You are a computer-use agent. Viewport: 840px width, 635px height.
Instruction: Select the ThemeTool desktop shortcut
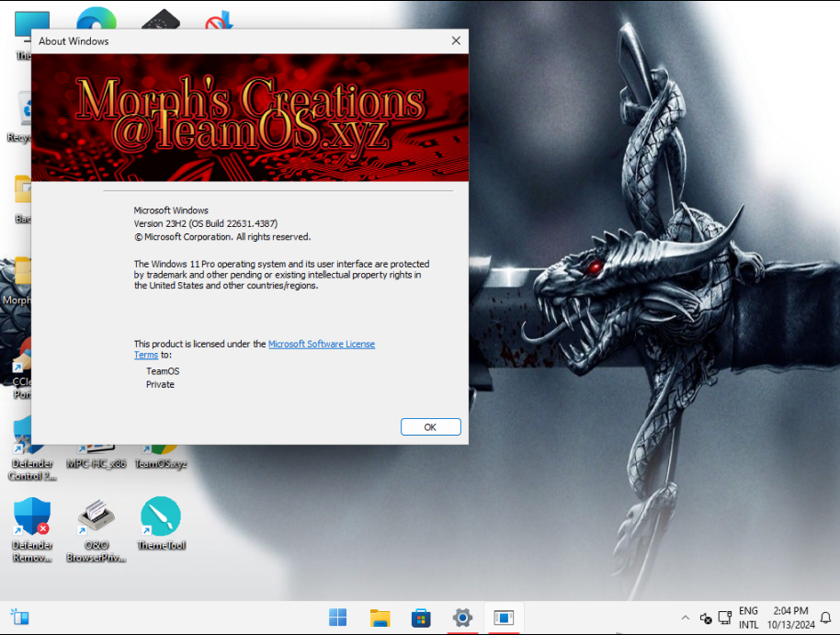(x=161, y=524)
